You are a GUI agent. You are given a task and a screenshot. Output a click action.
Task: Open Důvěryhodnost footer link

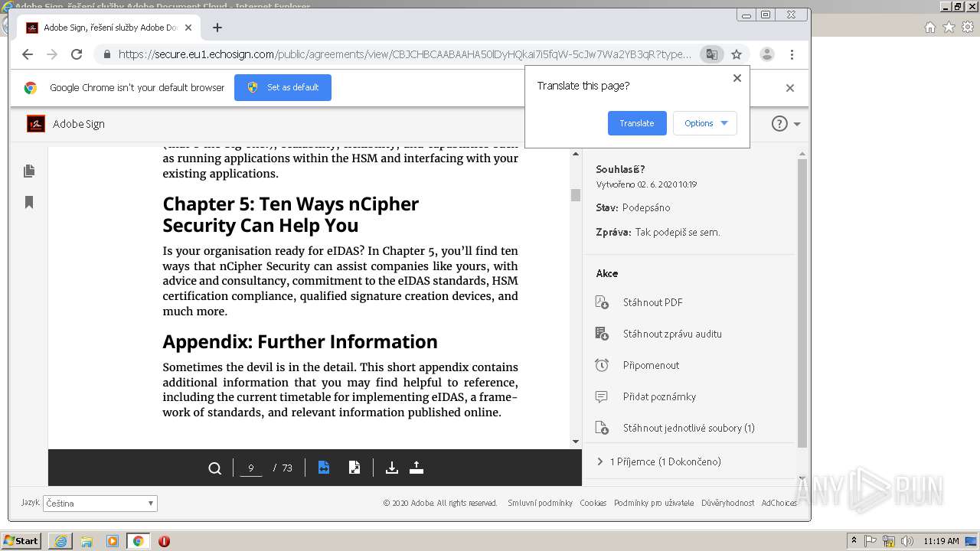point(727,503)
